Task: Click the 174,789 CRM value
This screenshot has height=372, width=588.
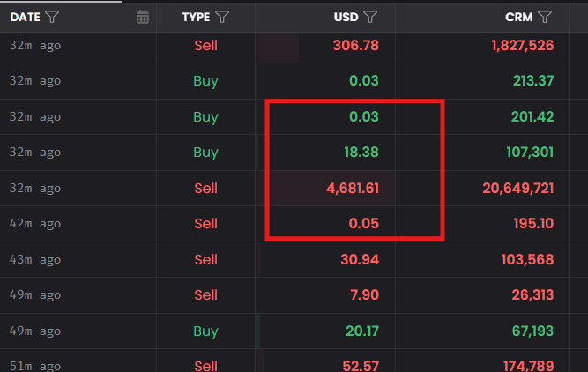Action: (x=528, y=366)
